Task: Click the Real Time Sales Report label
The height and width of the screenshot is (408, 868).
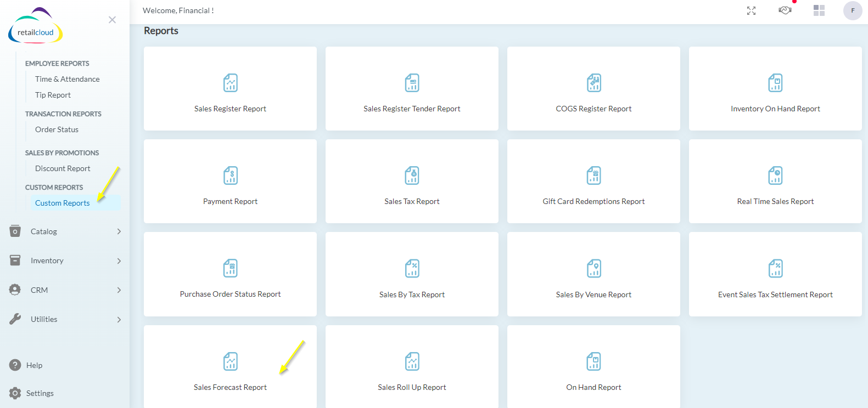Action: pos(775,201)
